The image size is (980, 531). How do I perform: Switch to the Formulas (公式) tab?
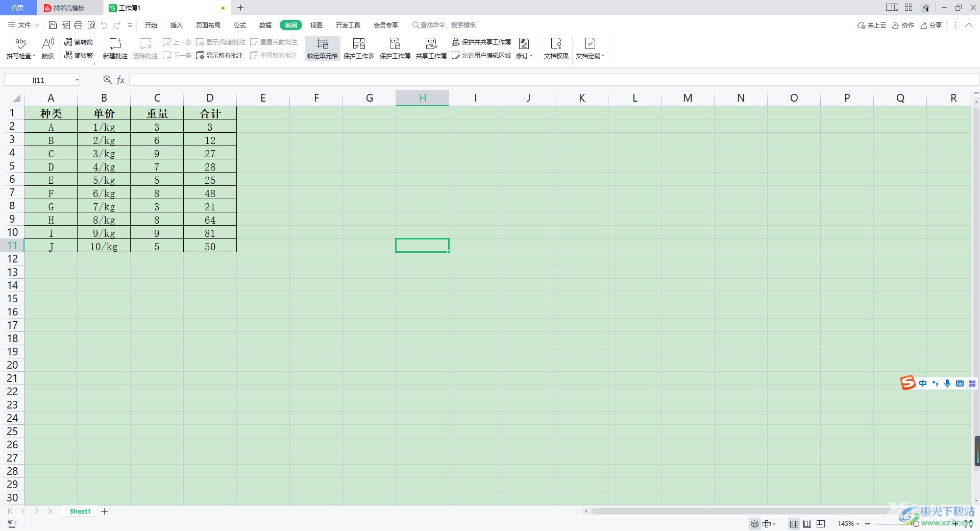[x=240, y=25]
